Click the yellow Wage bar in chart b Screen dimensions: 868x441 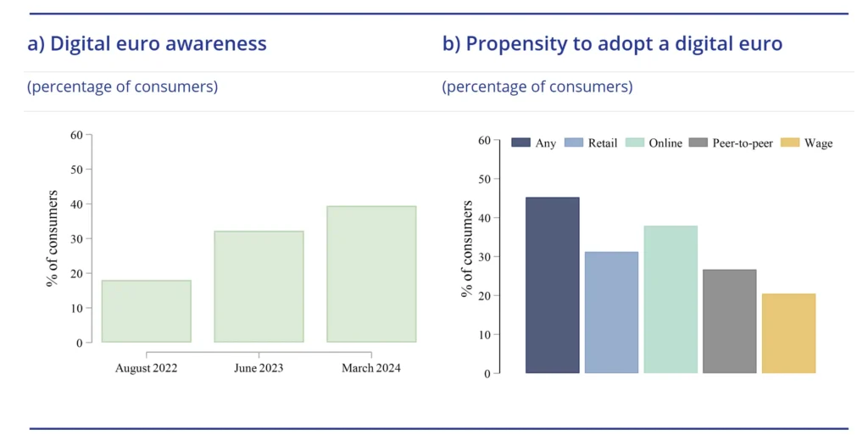pos(788,333)
